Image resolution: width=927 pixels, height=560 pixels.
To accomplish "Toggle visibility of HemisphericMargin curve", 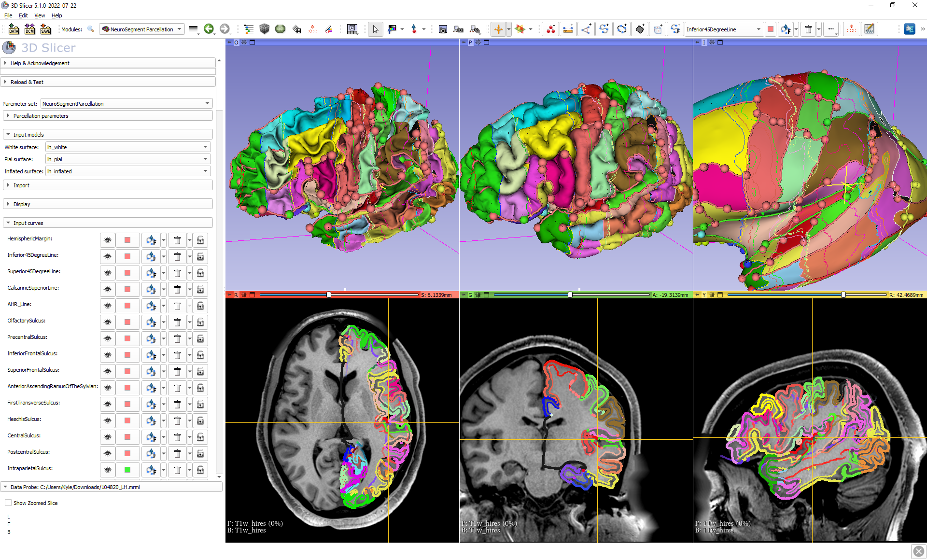I will pos(108,240).
